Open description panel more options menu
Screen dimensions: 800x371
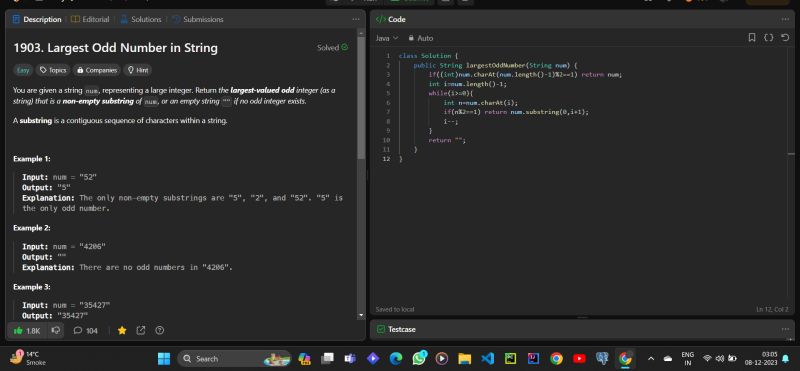[356, 19]
